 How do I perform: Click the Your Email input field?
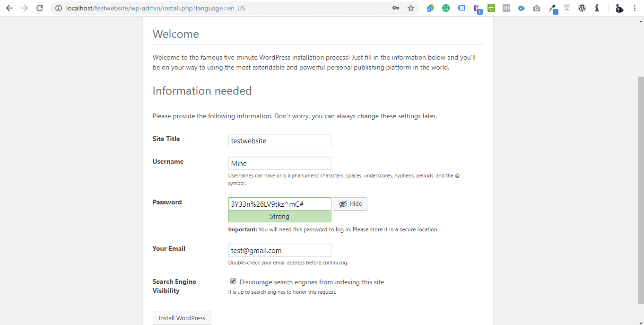[280, 250]
